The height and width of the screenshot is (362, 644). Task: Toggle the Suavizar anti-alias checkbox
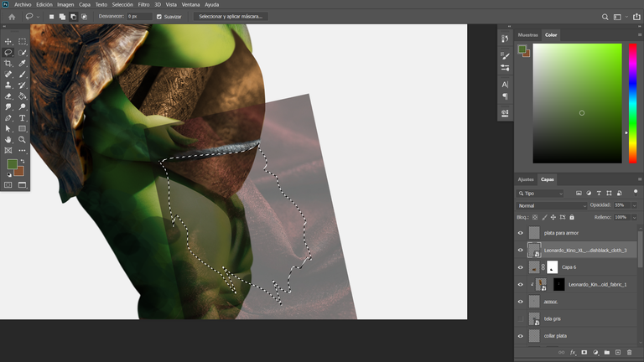[159, 17]
